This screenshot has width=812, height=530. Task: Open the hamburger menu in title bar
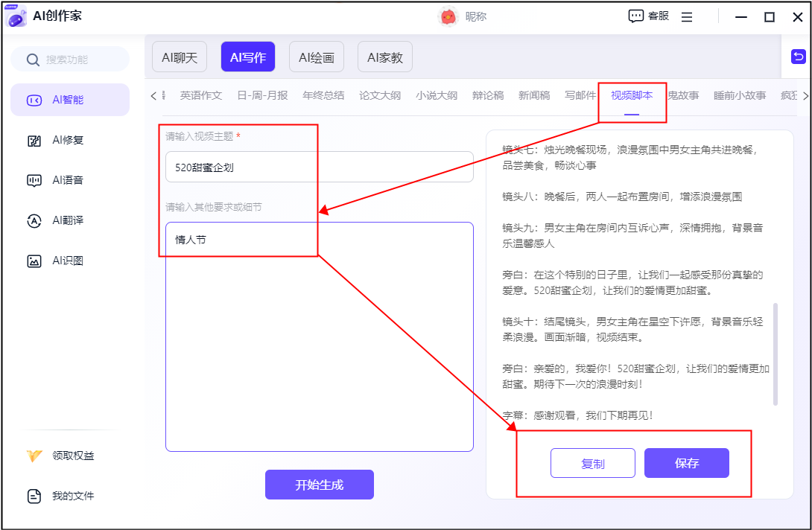pyautogui.click(x=687, y=17)
